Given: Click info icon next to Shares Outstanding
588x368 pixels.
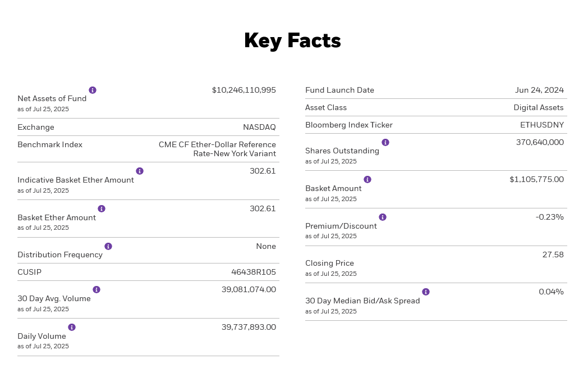Looking at the screenshot, I should 385,142.
